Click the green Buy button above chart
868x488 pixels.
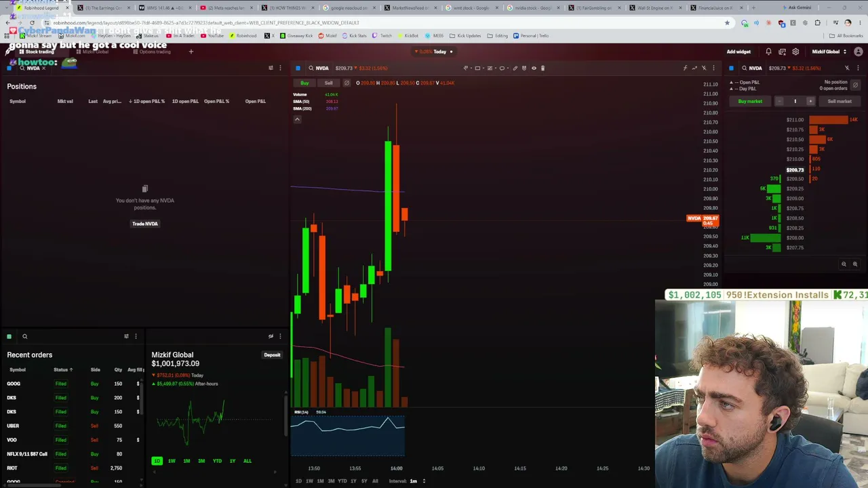304,83
